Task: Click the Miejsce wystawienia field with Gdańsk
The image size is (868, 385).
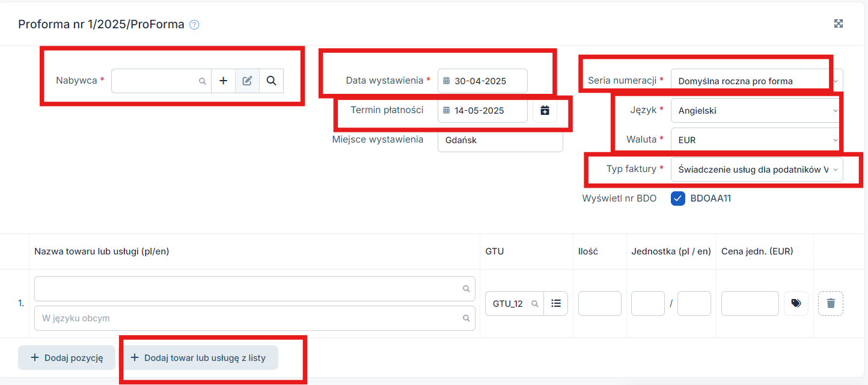Action: 500,140
